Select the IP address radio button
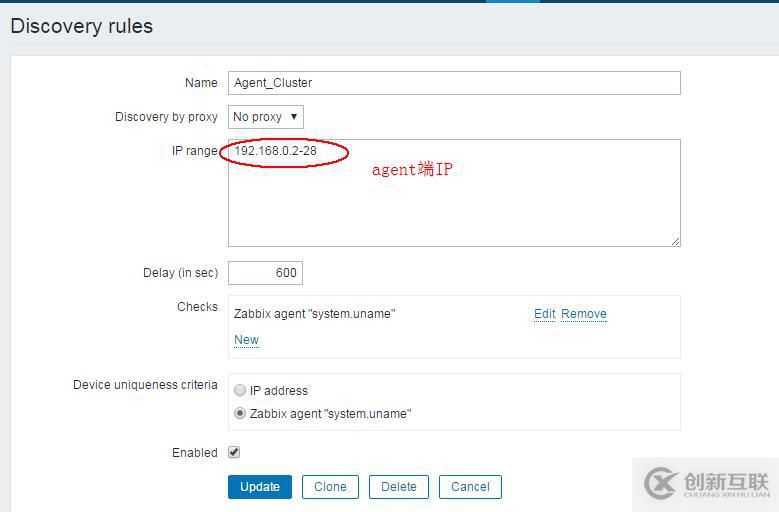The height and width of the screenshot is (512, 779). point(240,390)
